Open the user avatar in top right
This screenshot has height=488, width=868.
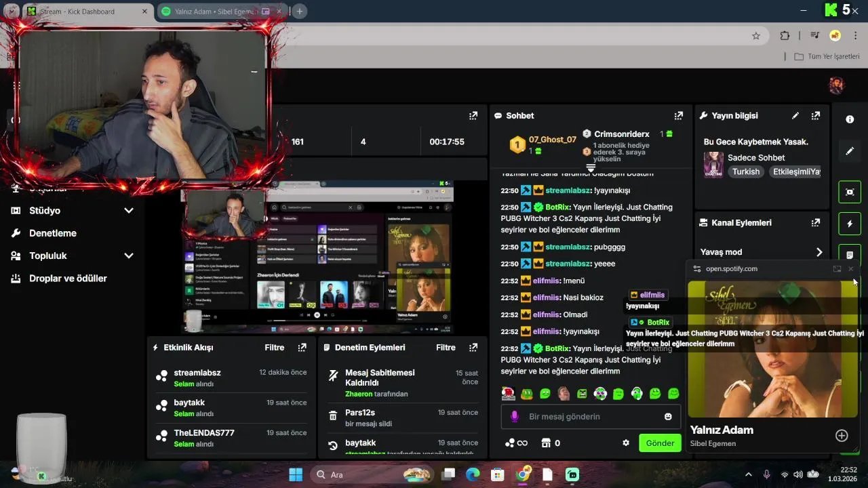tap(836, 85)
